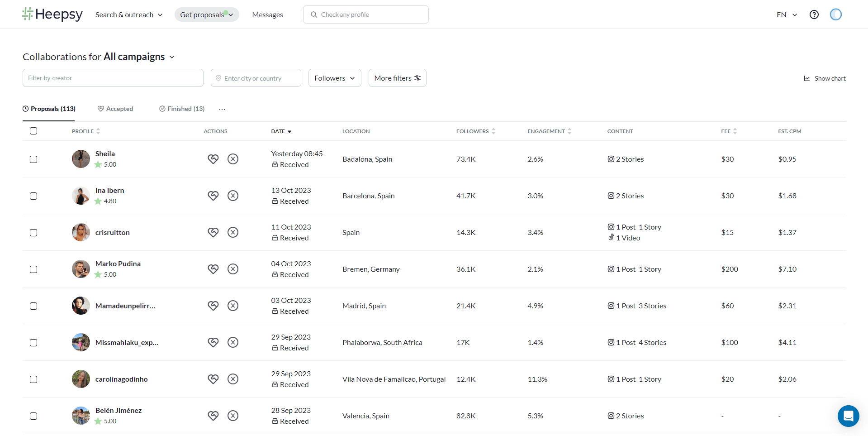This screenshot has height=436, width=868.
Task: Open the EN language dropdown
Action: coord(787,14)
